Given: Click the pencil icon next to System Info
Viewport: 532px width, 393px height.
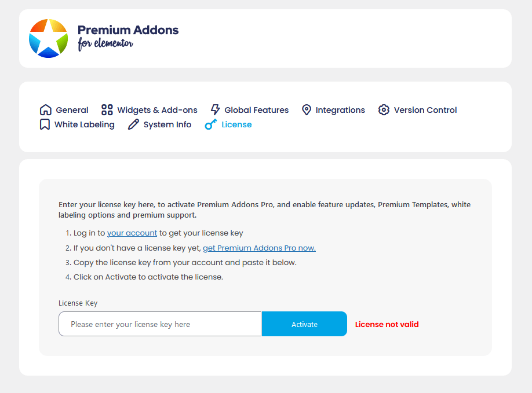Looking at the screenshot, I should pyautogui.click(x=133, y=124).
